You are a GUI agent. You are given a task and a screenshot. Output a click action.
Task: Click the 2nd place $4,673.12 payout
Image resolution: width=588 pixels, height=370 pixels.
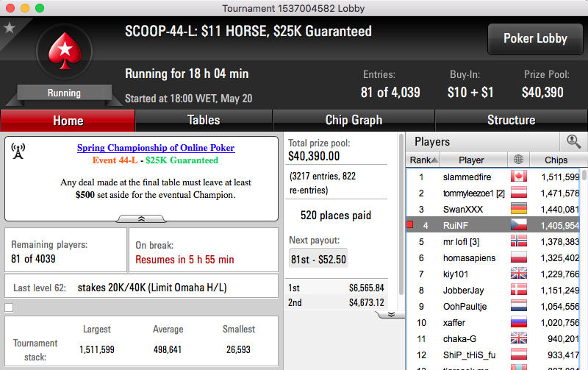336,302
